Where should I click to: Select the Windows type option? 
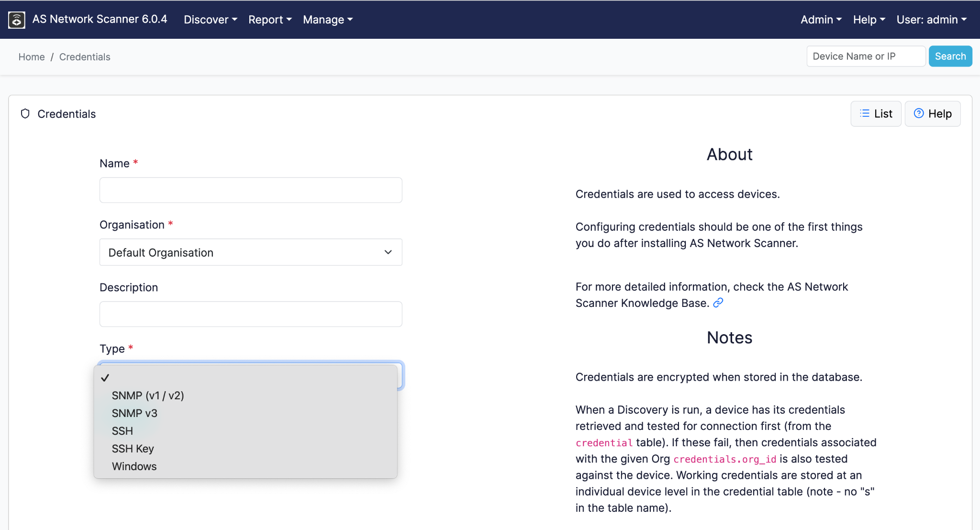pos(245,466)
